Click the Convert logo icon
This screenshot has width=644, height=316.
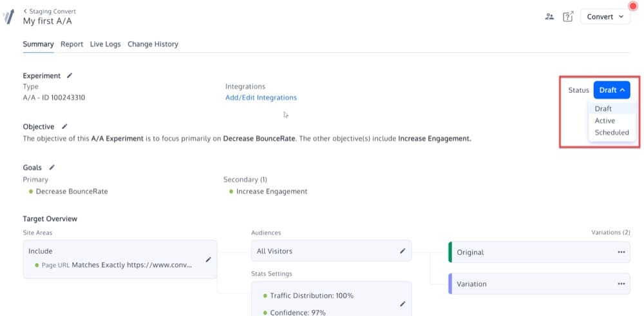(8, 17)
